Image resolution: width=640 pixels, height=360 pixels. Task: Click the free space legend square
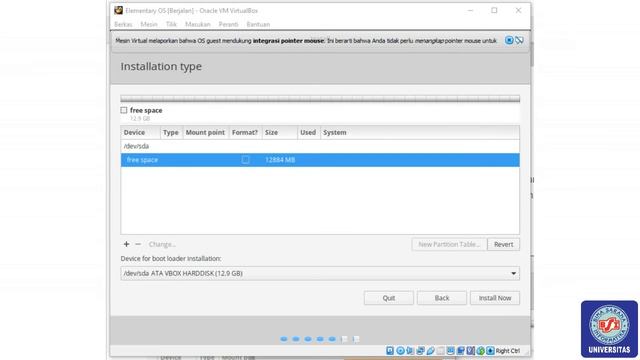pyautogui.click(x=124, y=110)
